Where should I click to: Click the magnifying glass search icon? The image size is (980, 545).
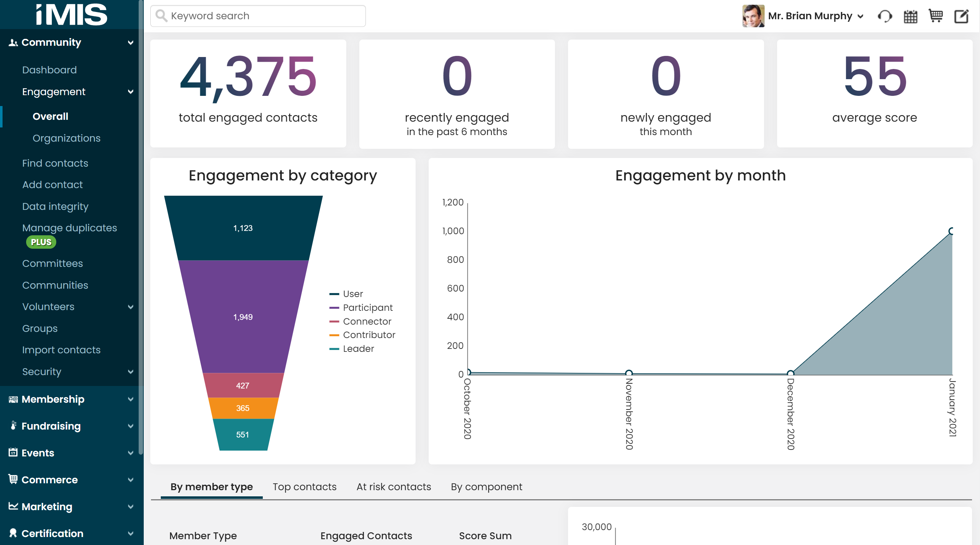[x=161, y=16]
